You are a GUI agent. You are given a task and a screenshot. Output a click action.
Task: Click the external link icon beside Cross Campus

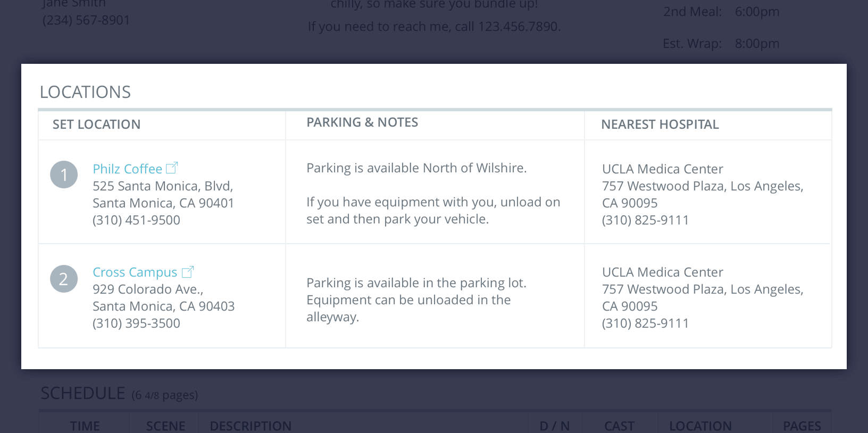coord(187,272)
